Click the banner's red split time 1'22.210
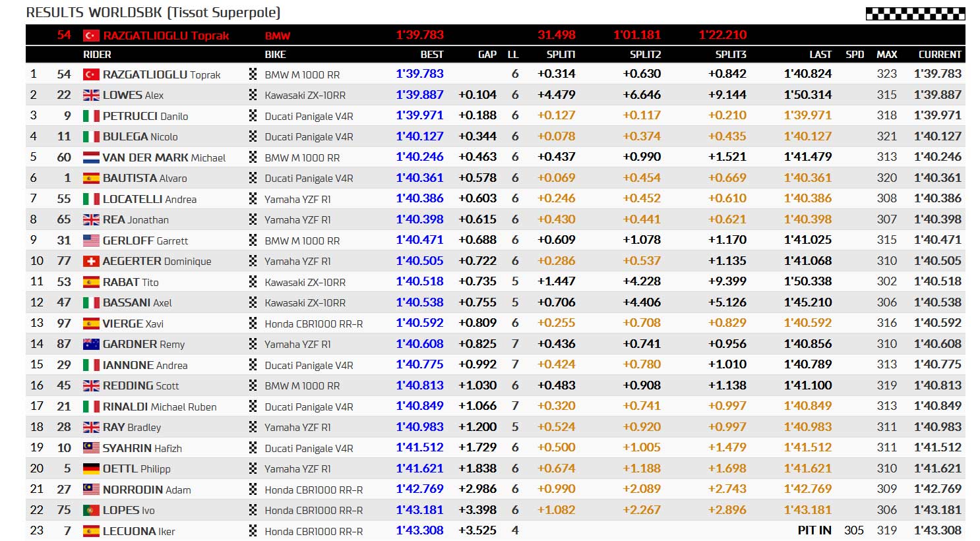Image resolution: width=980 pixels, height=541 pixels. pyautogui.click(x=723, y=35)
